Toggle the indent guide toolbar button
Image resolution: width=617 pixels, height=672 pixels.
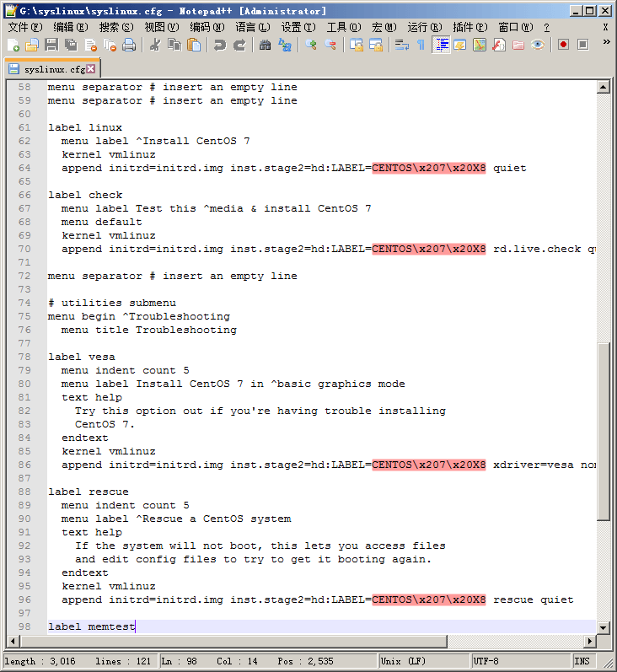tap(441, 46)
